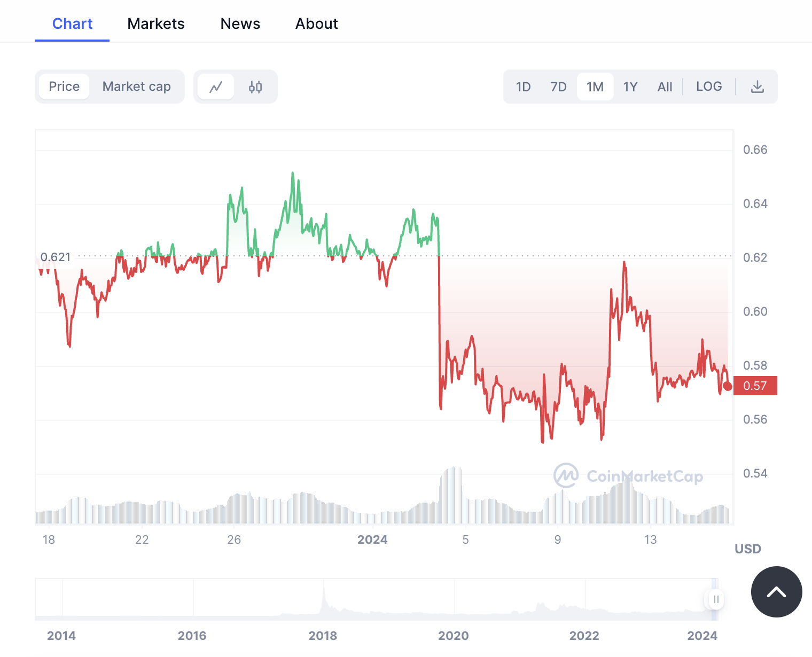Viewport: 812px width, 657px height.
Task: Click the range slider pause handle
Action: (716, 599)
